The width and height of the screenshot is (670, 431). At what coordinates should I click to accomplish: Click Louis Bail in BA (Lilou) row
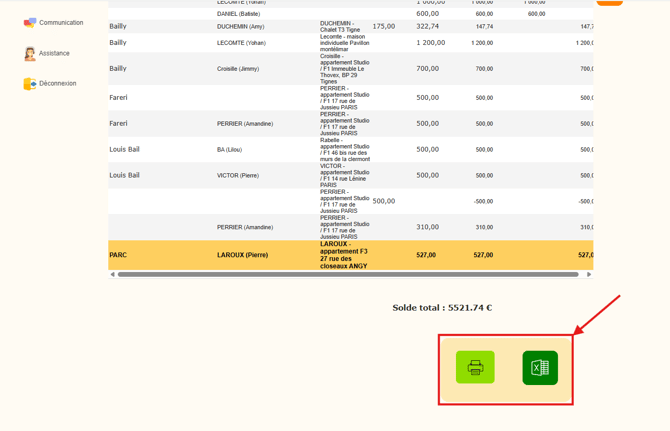124,150
